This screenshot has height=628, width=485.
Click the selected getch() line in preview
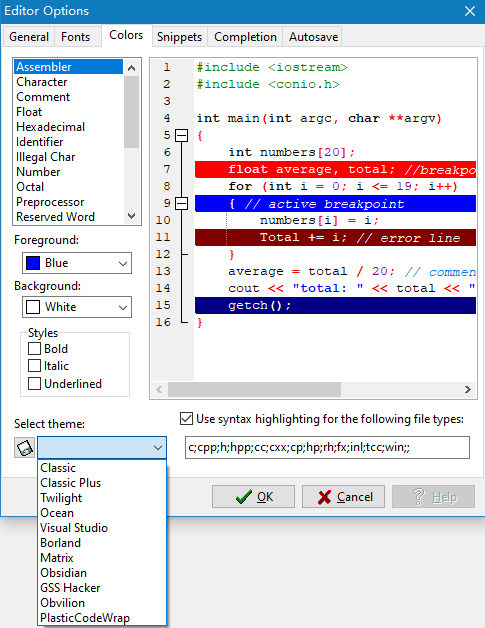click(335, 306)
